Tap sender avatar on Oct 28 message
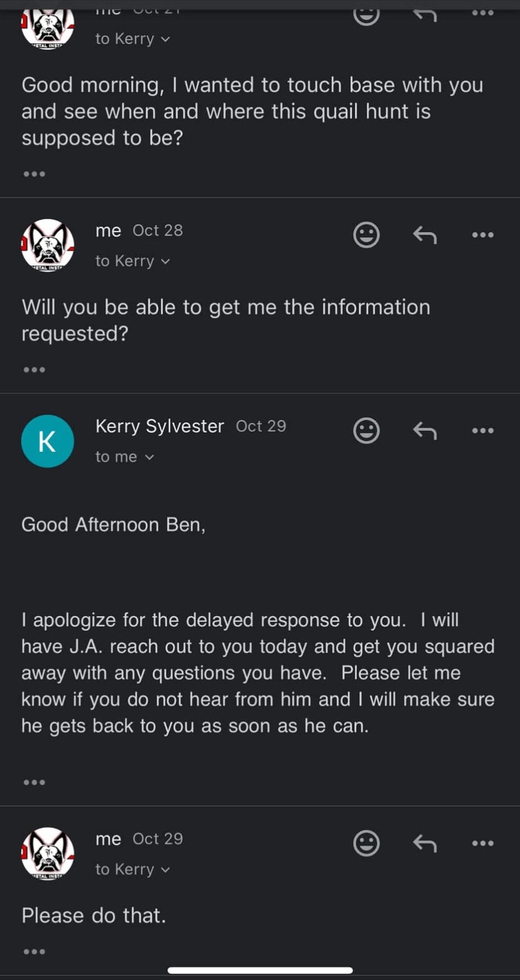 pos(48,245)
